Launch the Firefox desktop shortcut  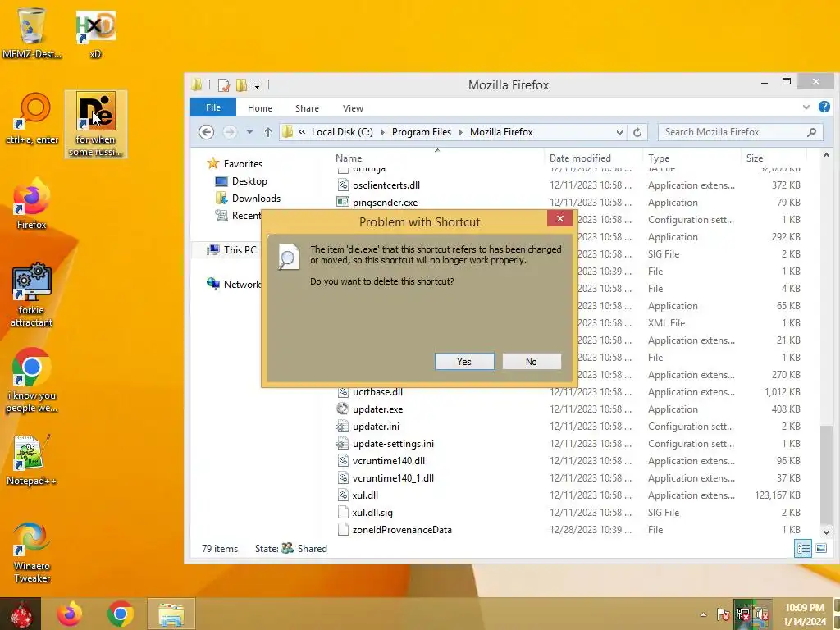tap(32, 204)
